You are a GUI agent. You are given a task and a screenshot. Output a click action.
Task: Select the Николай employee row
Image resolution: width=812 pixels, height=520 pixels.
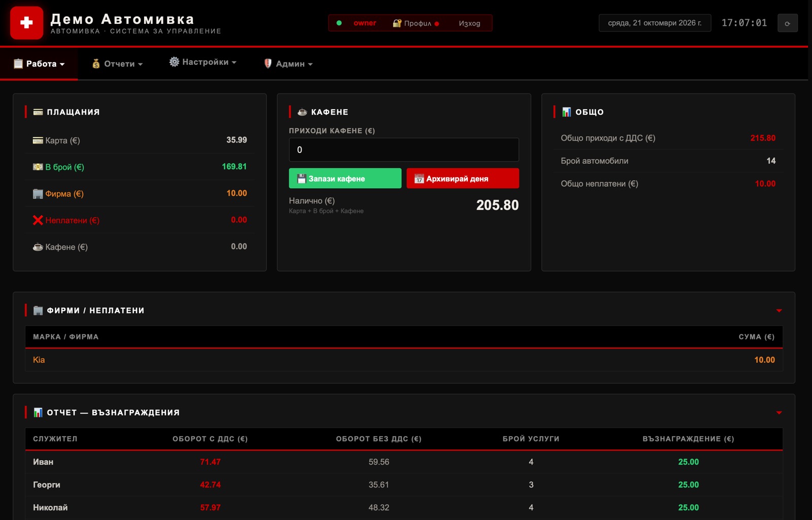(x=404, y=507)
